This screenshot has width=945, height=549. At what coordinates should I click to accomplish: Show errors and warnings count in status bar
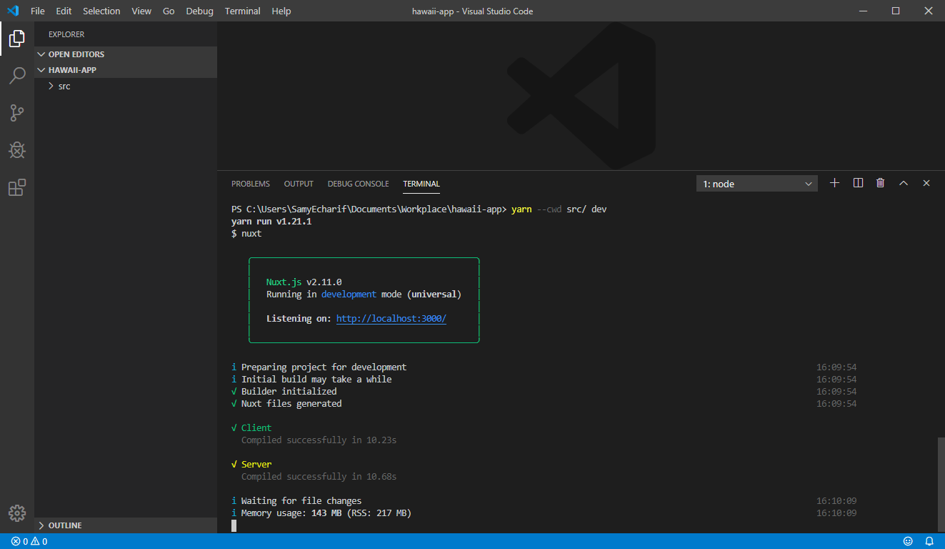tap(29, 541)
